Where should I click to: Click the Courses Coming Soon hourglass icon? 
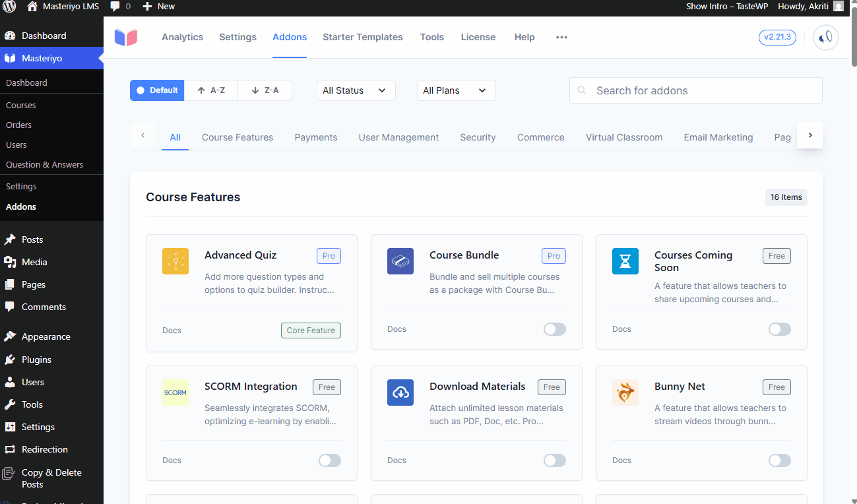(625, 261)
